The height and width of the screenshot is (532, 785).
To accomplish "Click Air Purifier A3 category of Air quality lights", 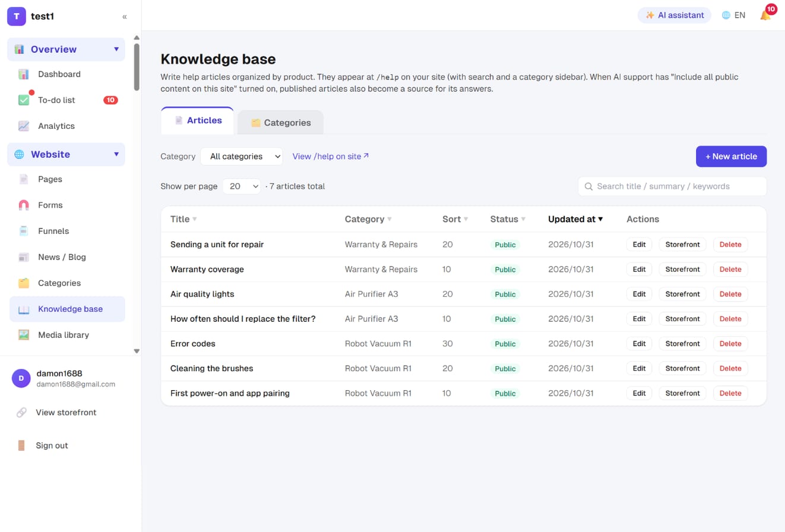I will [x=372, y=294].
